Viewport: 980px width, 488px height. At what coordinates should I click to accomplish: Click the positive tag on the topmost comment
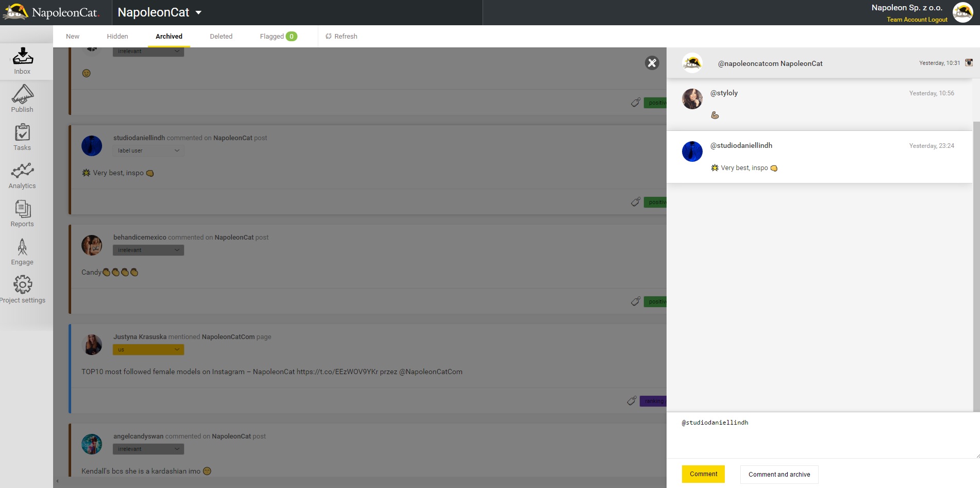pyautogui.click(x=655, y=103)
